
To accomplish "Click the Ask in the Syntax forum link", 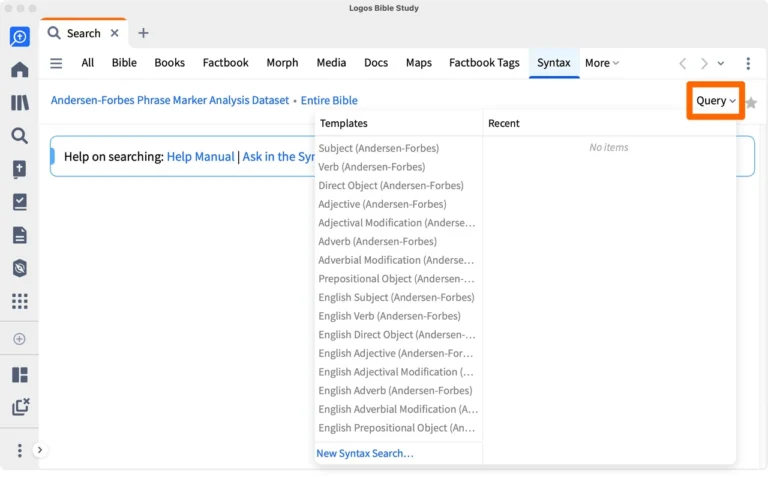I will (278, 156).
